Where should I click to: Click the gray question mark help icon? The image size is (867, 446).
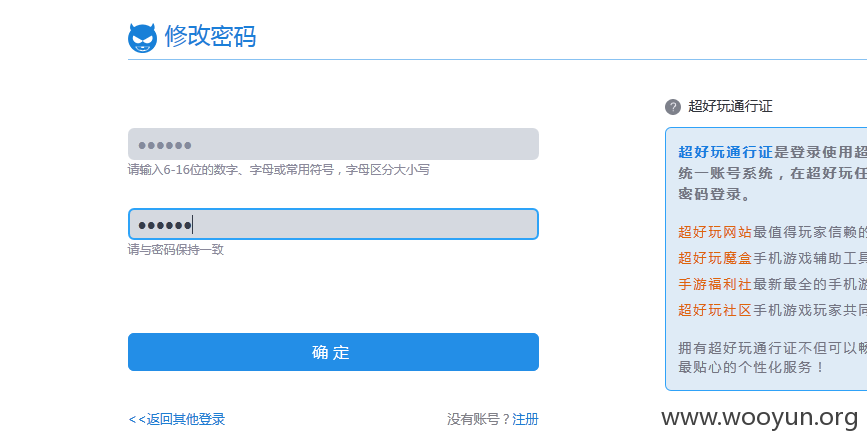tap(672, 107)
